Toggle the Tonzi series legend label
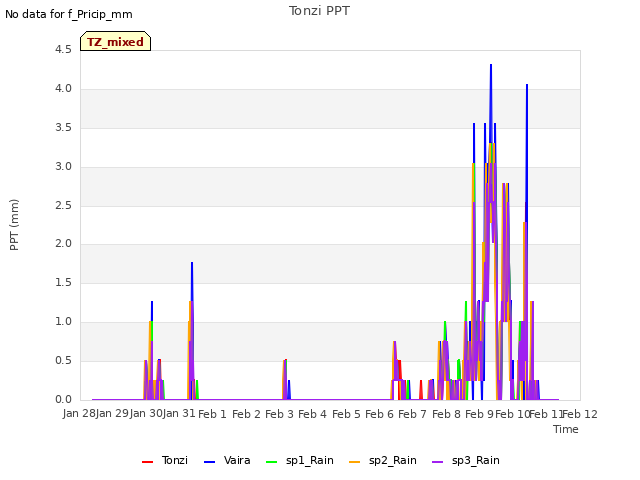Image resolution: width=640 pixels, height=480 pixels. pos(174,460)
